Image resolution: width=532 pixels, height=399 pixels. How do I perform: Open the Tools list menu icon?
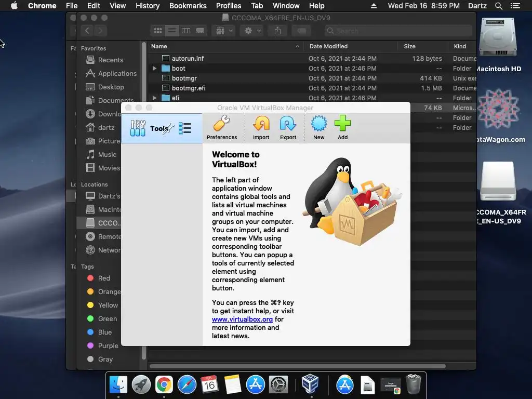pyautogui.click(x=185, y=128)
